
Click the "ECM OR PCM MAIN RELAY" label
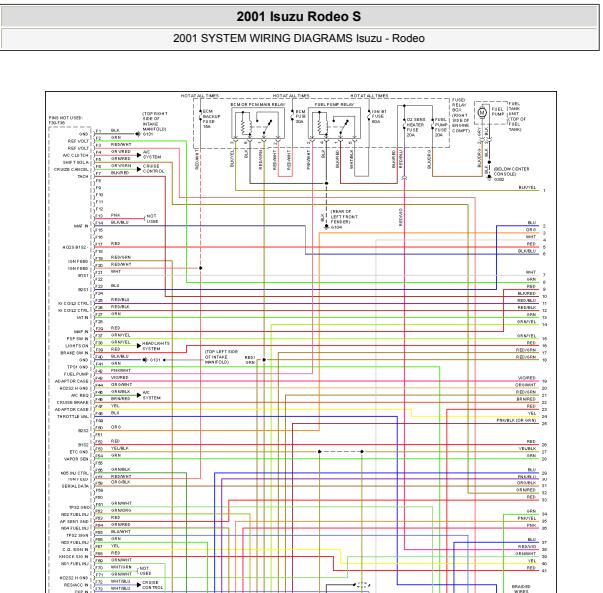258,105
